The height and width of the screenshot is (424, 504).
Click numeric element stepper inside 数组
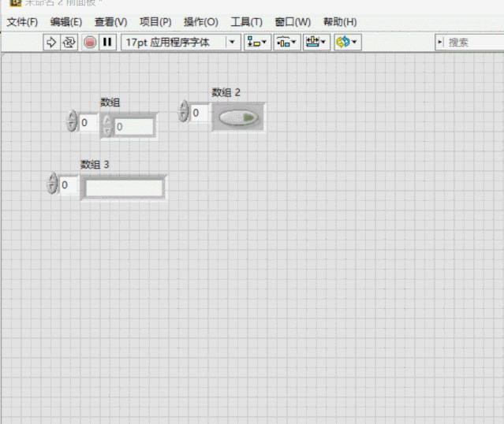click(x=106, y=126)
